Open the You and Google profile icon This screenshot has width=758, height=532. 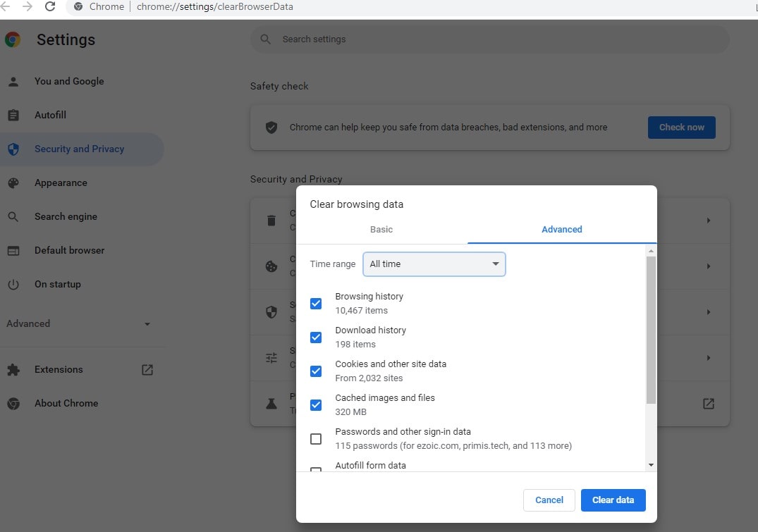pyautogui.click(x=14, y=81)
